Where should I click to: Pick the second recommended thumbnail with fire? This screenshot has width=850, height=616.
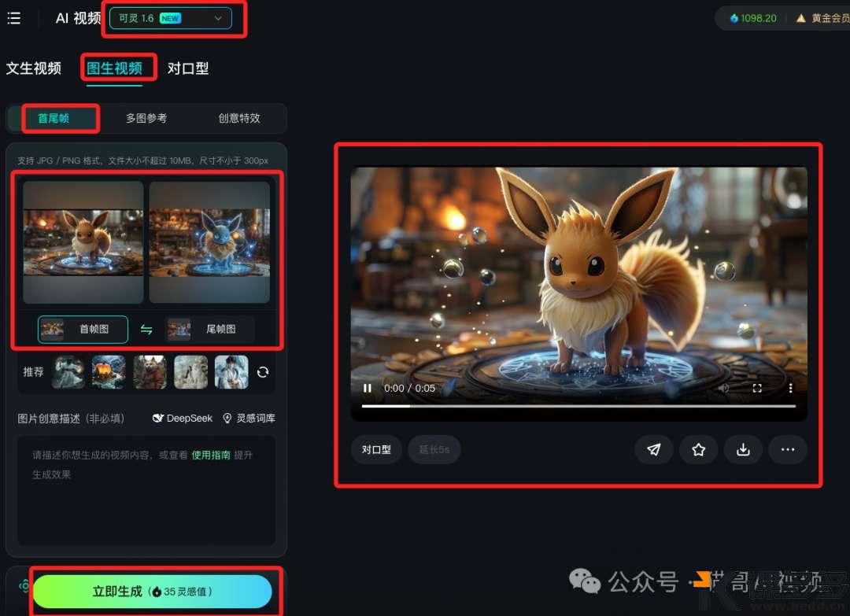point(109,372)
